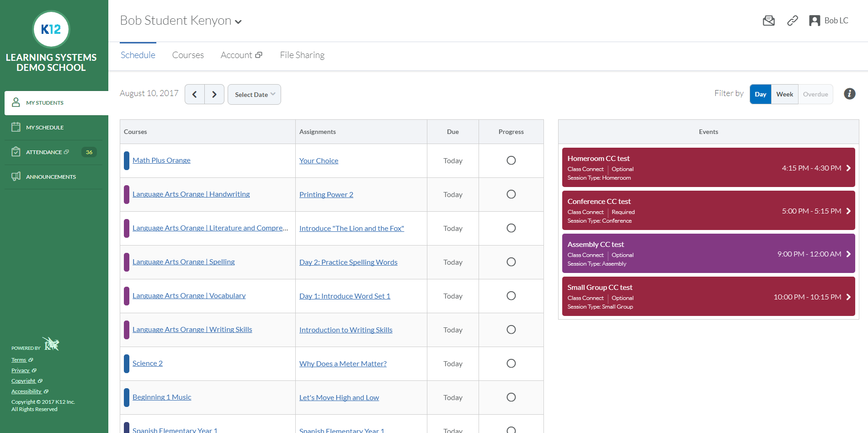
Task: Click the My Students person icon
Action: click(16, 102)
